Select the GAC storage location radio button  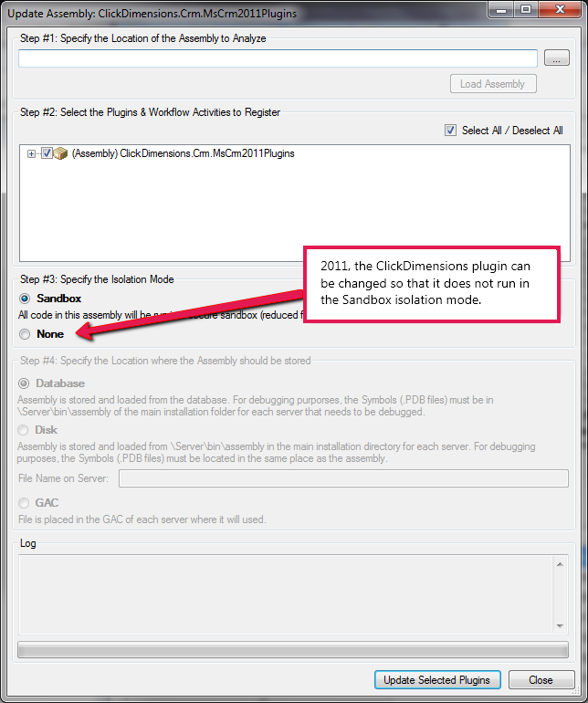(x=24, y=503)
